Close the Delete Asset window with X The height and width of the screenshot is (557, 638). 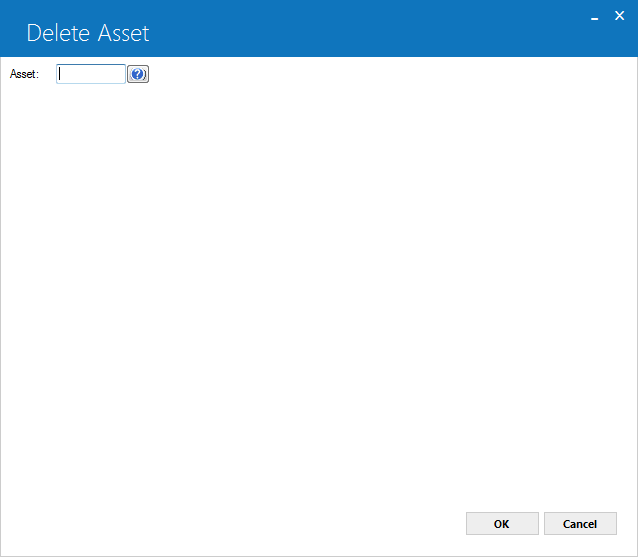pyautogui.click(x=619, y=16)
